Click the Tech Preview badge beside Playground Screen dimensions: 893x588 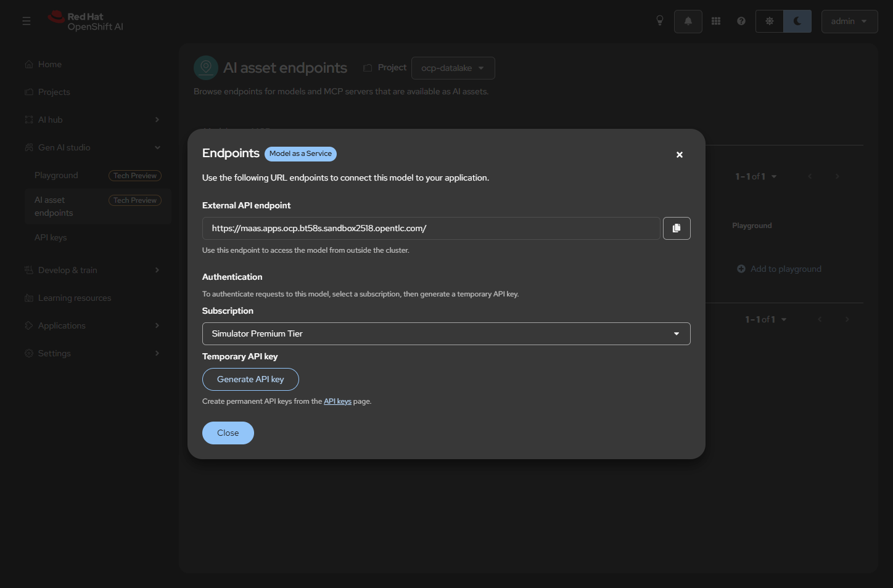click(x=135, y=176)
